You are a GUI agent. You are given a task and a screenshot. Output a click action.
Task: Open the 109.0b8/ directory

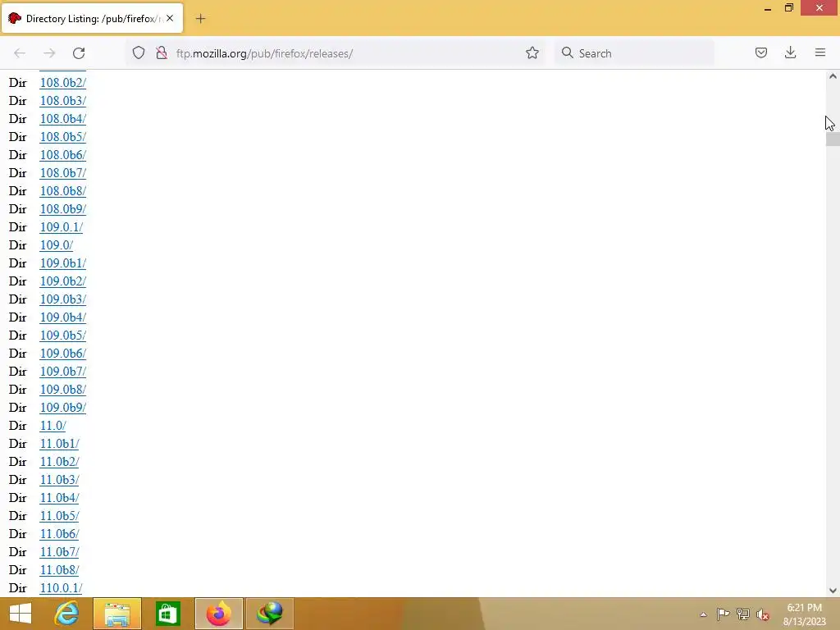coord(62,390)
